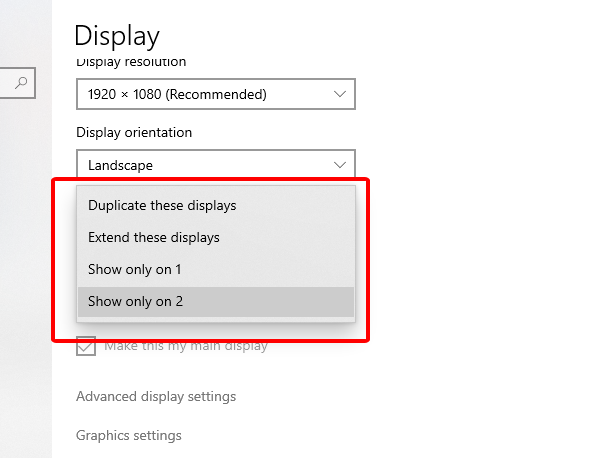Open Advanced display settings link
The width and height of the screenshot is (611, 458).
point(156,396)
